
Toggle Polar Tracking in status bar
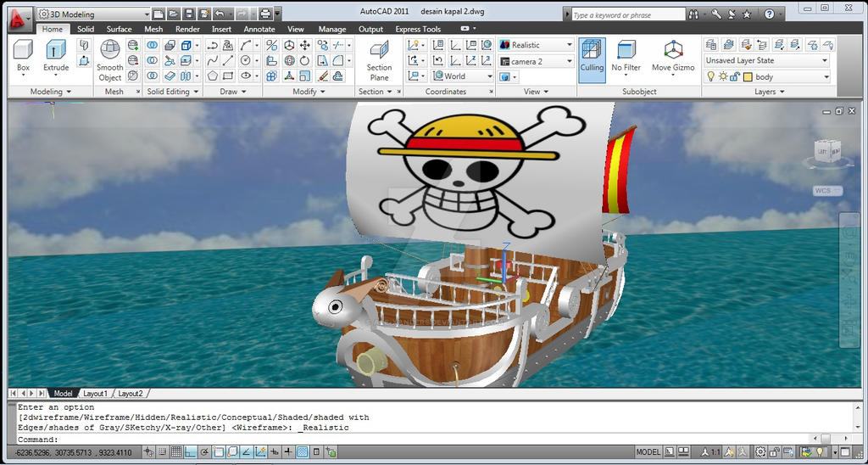[204, 452]
